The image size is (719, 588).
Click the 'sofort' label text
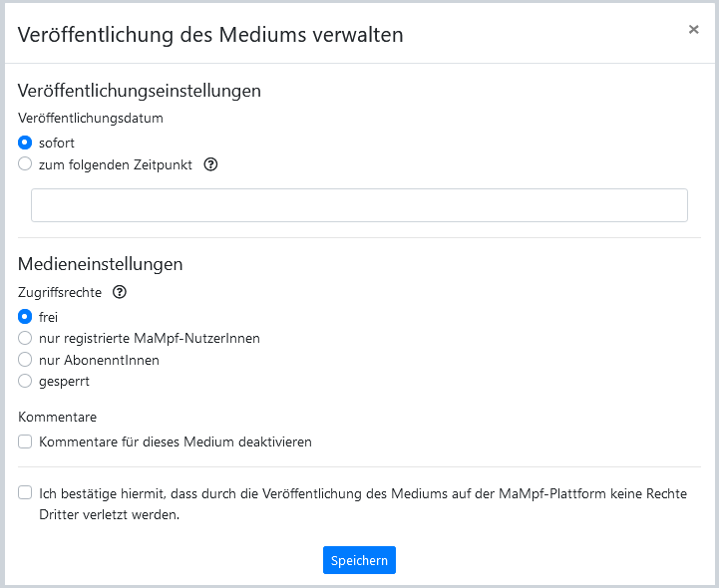(57, 144)
